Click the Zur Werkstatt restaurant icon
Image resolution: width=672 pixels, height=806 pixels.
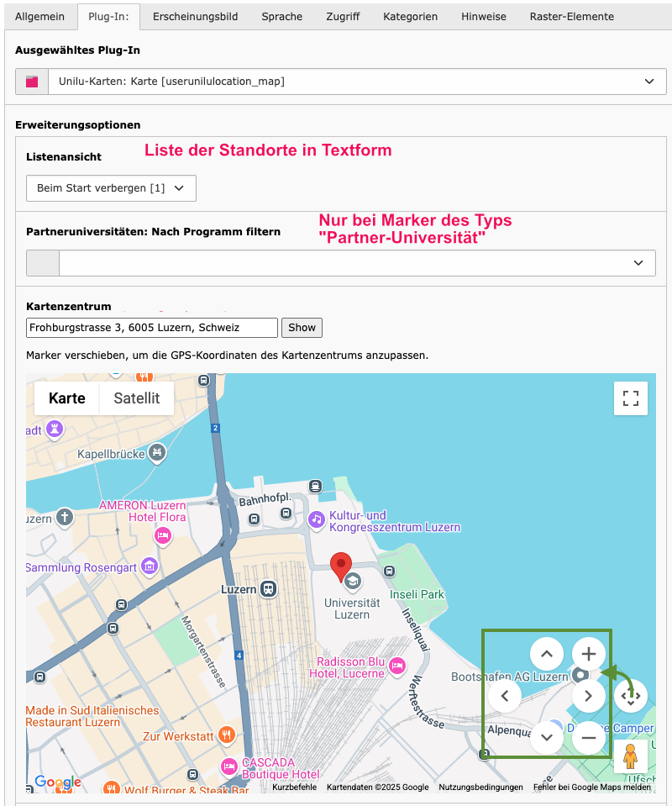click(x=227, y=734)
